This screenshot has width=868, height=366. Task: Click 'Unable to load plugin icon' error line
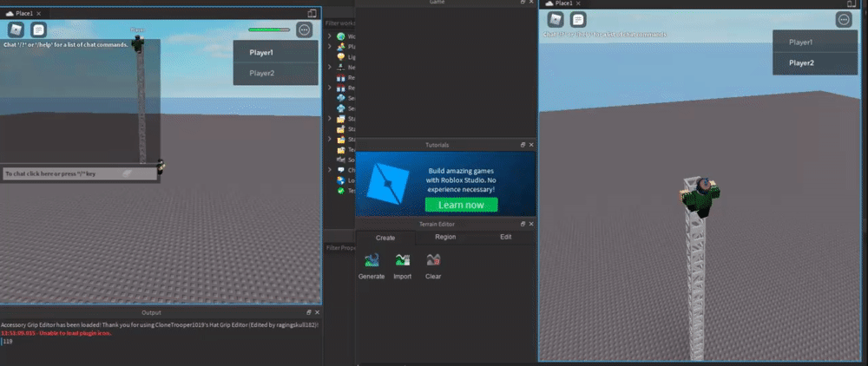[56, 333]
